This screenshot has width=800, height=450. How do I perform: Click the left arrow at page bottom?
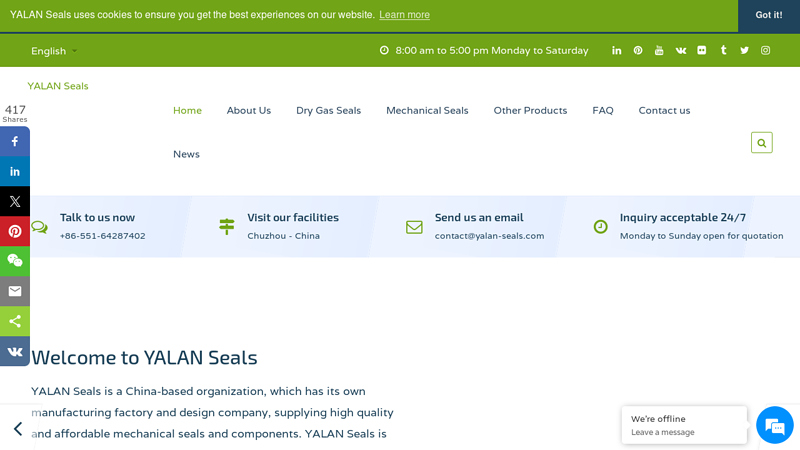(18, 429)
